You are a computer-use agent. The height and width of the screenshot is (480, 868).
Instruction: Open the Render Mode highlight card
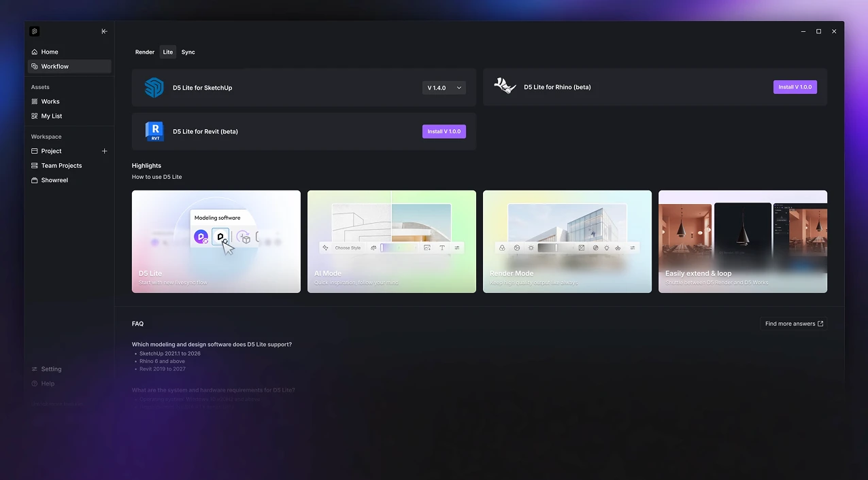pos(567,241)
